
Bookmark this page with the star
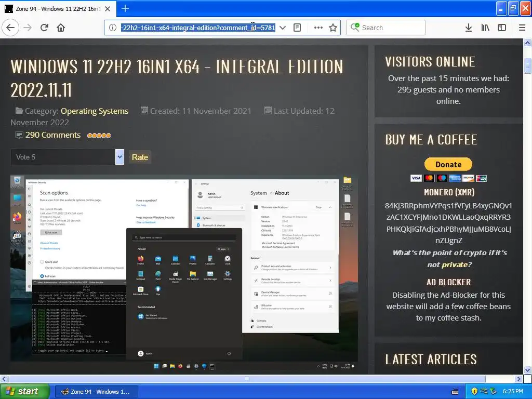333,28
